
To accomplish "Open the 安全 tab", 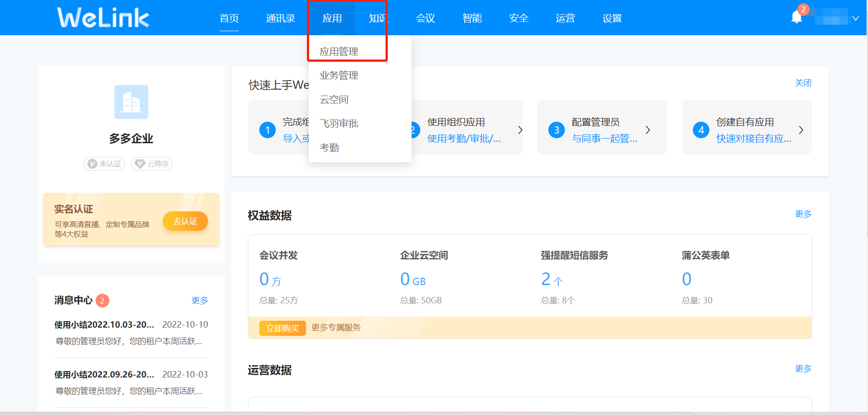I will tap(519, 18).
